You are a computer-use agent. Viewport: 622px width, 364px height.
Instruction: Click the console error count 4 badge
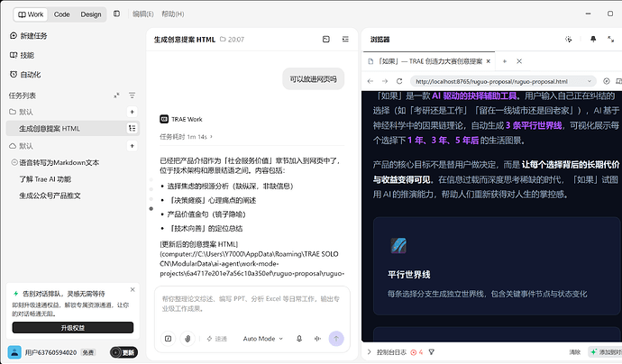pyautogui.click(x=416, y=351)
